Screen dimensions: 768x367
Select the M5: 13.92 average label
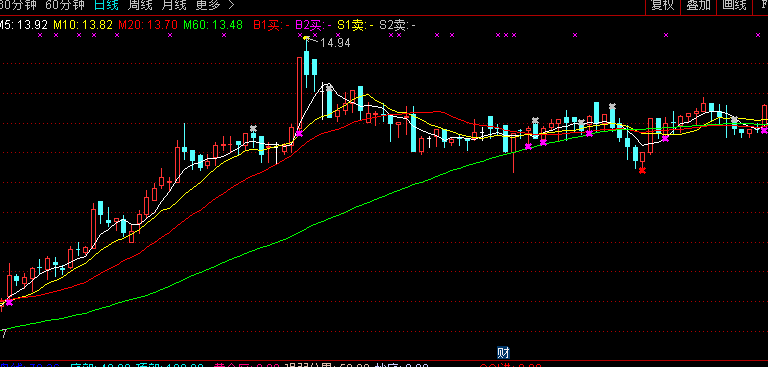point(24,24)
